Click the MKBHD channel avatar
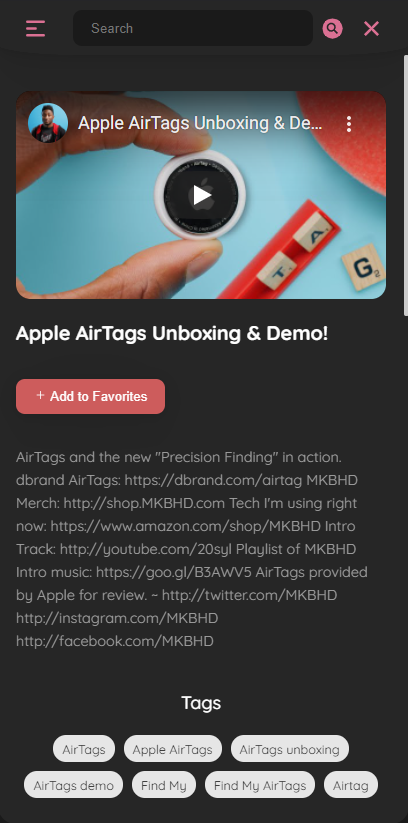 48,123
